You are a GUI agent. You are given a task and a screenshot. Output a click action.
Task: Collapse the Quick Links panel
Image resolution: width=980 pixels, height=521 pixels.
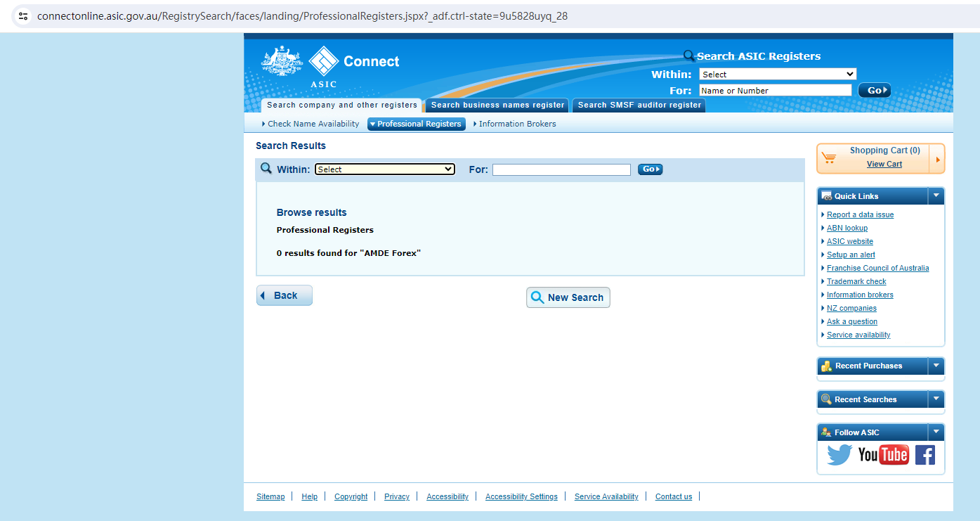[936, 196]
